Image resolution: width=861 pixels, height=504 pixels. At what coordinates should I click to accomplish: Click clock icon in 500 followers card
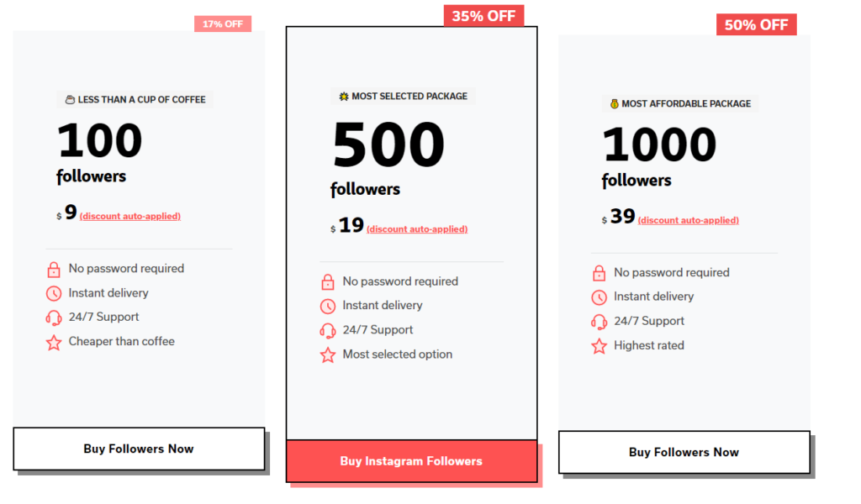tap(328, 306)
